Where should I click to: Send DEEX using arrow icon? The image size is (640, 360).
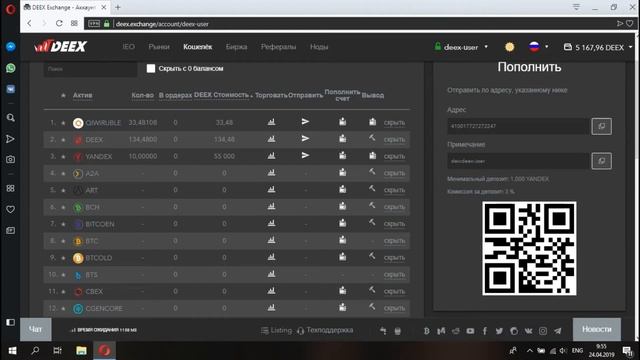point(305,139)
